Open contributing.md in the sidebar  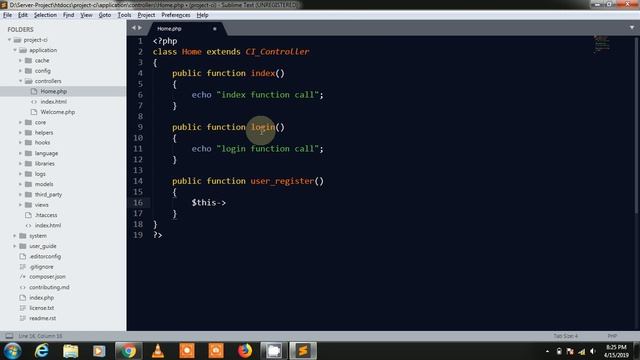pyautogui.click(x=49, y=287)
